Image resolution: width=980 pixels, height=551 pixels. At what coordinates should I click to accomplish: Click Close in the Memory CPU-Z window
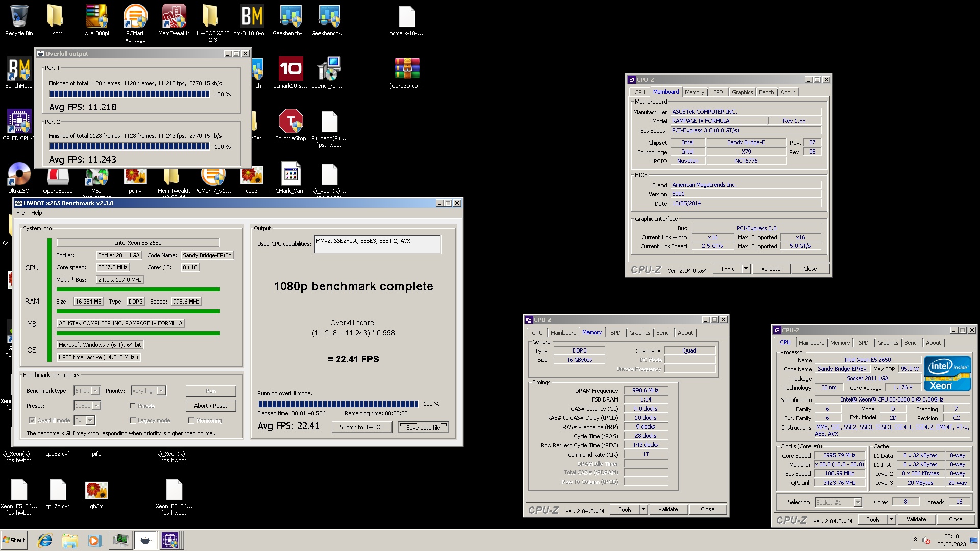(x=707, y=509)
